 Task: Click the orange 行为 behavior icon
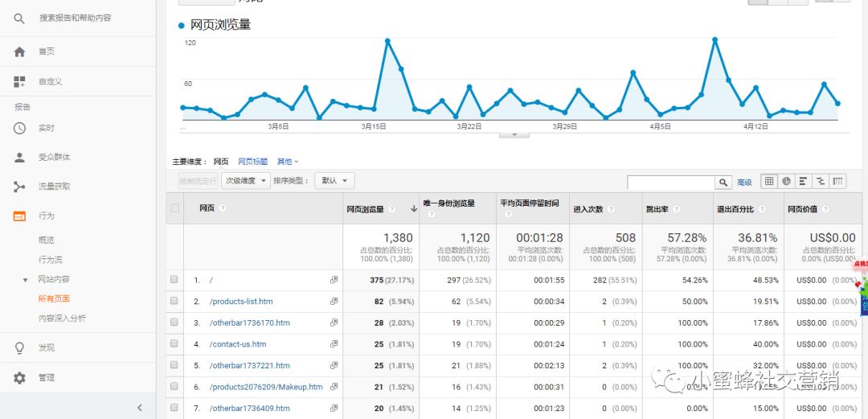coord(19,216)
